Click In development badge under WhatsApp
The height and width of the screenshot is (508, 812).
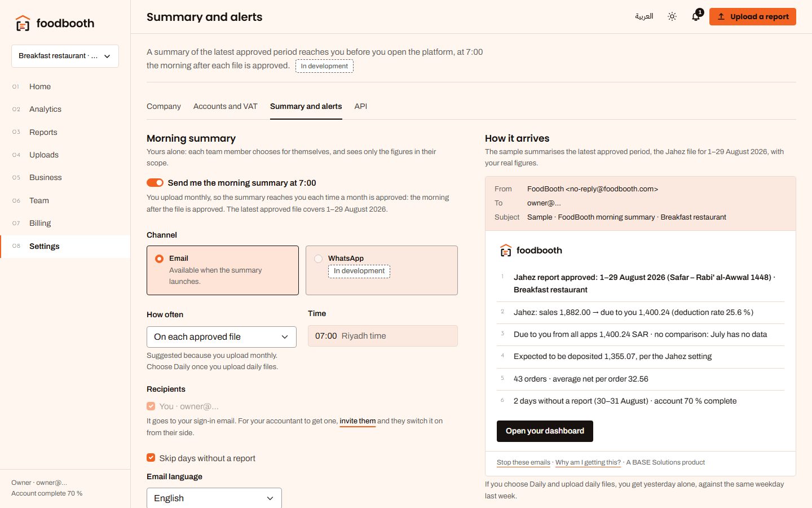coord(359,271)
